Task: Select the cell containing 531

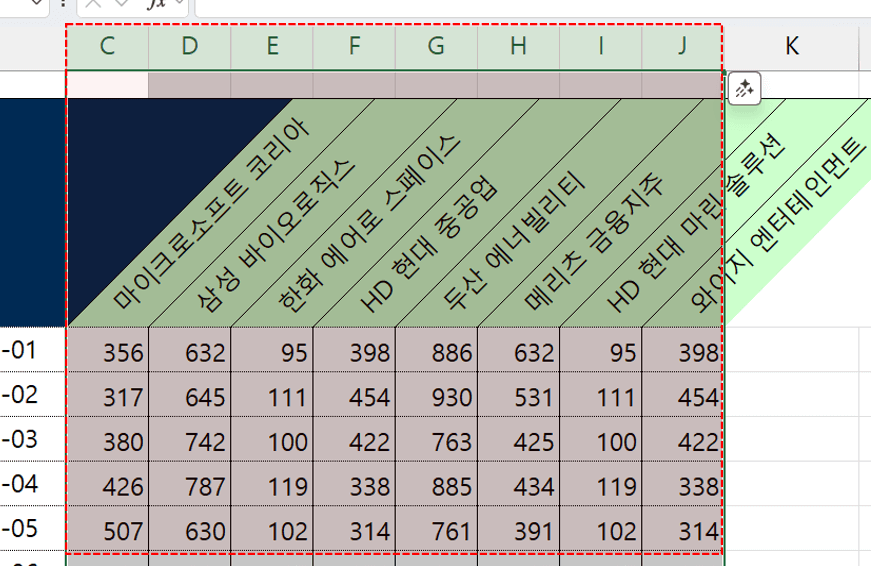Action: (x=519, y=394)
